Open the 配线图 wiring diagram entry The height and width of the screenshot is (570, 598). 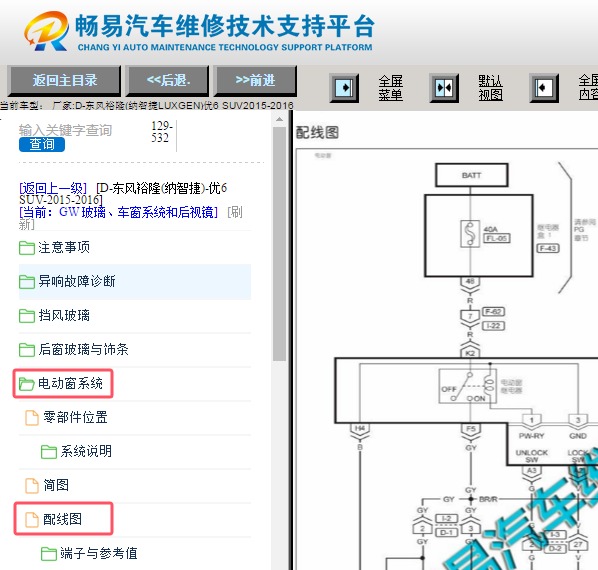tap(62, 519)
